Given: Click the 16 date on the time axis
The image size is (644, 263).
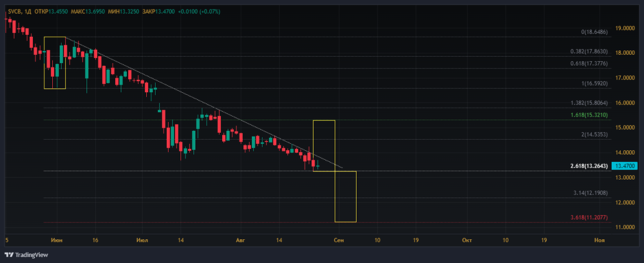Looking at the screenshot, I should [x=96, y=240].
